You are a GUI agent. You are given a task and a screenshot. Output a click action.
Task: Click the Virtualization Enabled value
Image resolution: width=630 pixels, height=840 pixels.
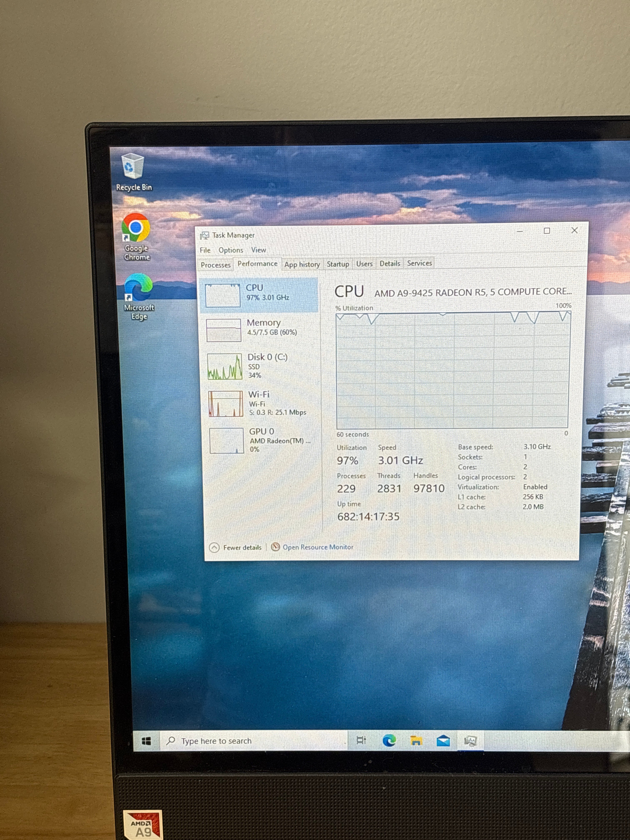point(535,487)
